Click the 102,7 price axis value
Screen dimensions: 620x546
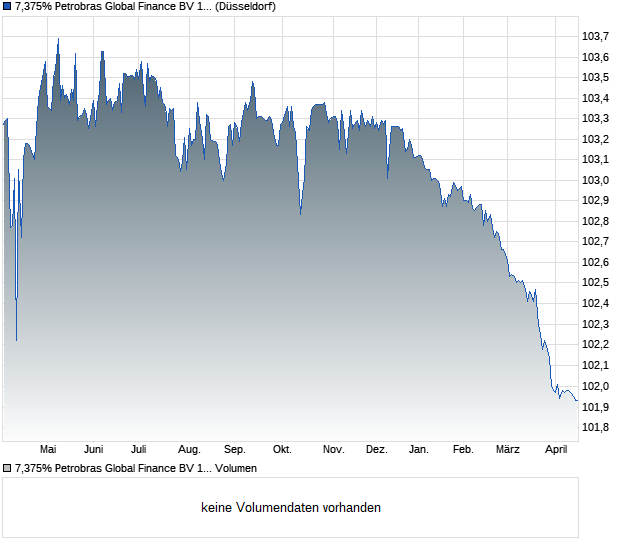pyautogui.click(x=595, y=241)
